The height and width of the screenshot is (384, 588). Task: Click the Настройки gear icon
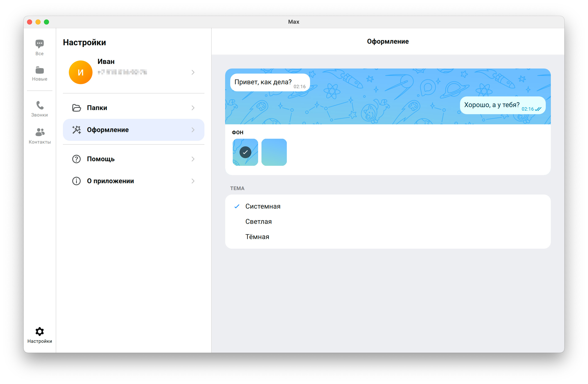pos(39,332)
